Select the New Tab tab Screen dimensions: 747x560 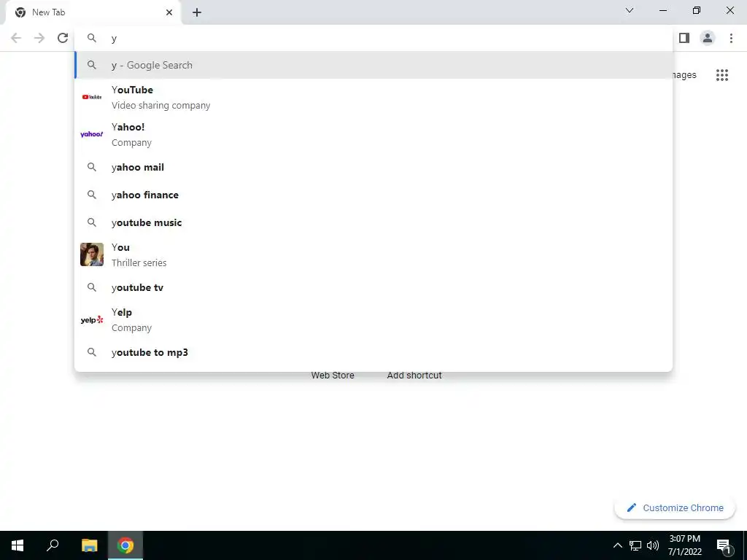(93, 12)
